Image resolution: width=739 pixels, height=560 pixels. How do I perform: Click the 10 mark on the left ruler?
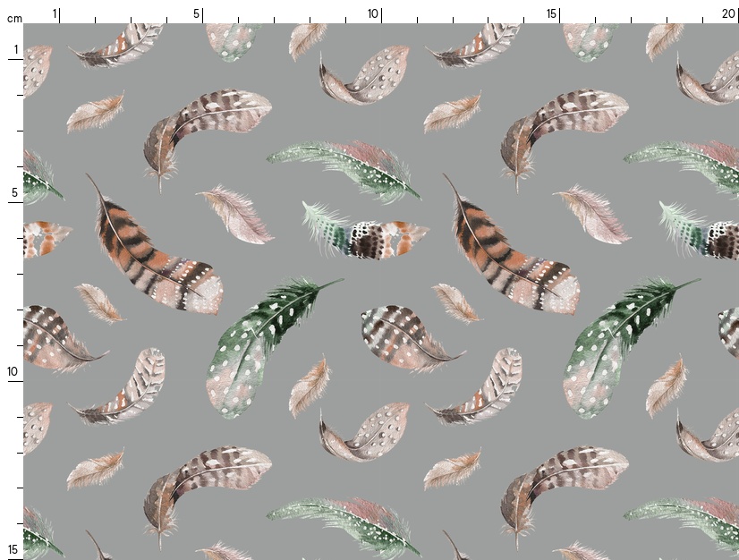coord(13,372)
